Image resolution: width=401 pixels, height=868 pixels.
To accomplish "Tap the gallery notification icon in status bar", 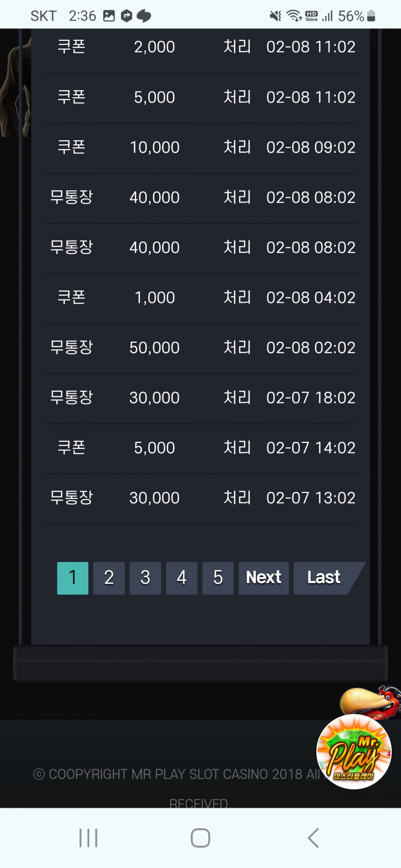I will pyautogui.click(x=109, y=16).
